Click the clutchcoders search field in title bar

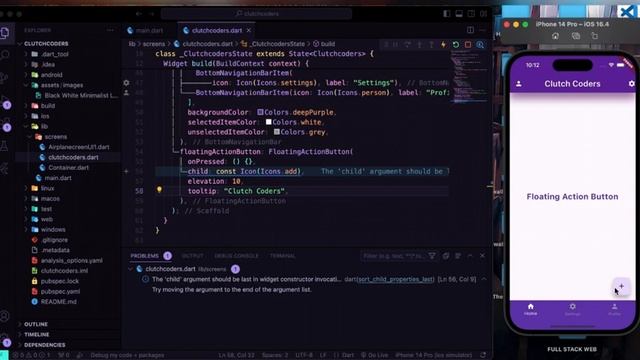point(256,13)
